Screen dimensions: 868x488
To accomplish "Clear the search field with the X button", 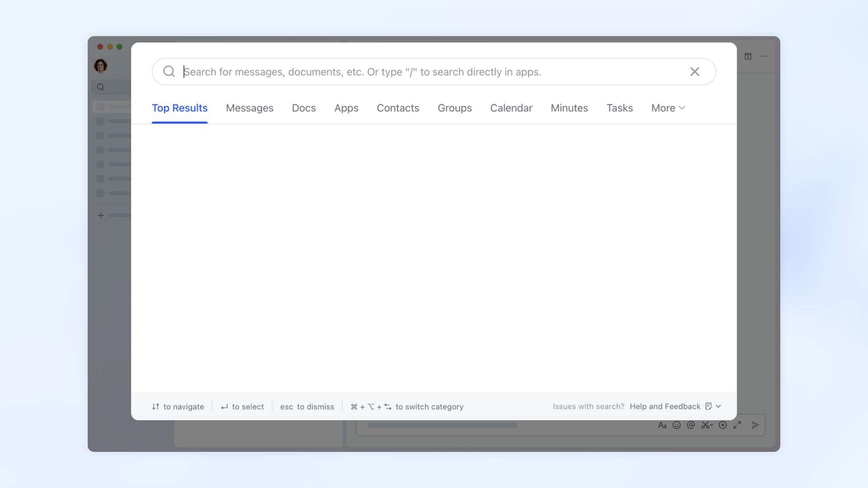I will (x=694, y=71).
